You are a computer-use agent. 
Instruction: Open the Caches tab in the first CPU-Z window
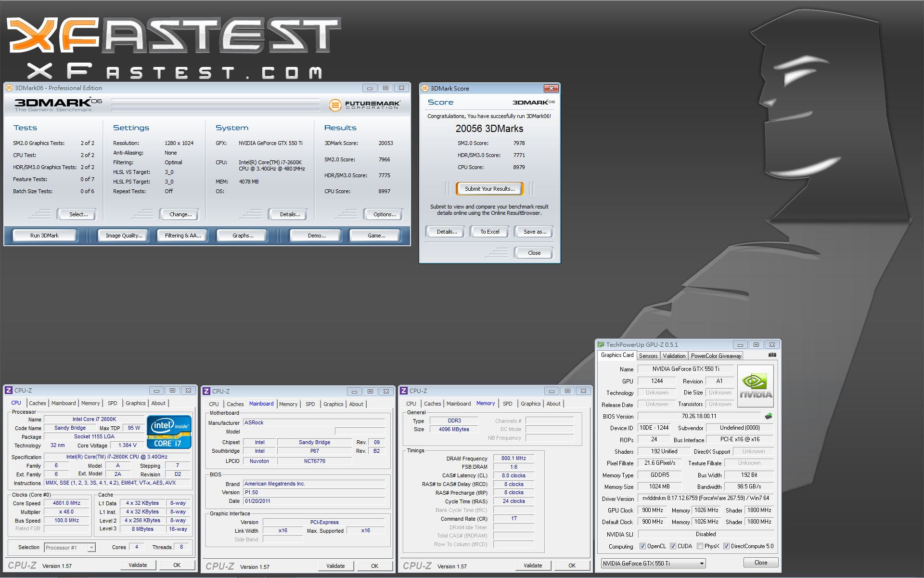point(37,403)
